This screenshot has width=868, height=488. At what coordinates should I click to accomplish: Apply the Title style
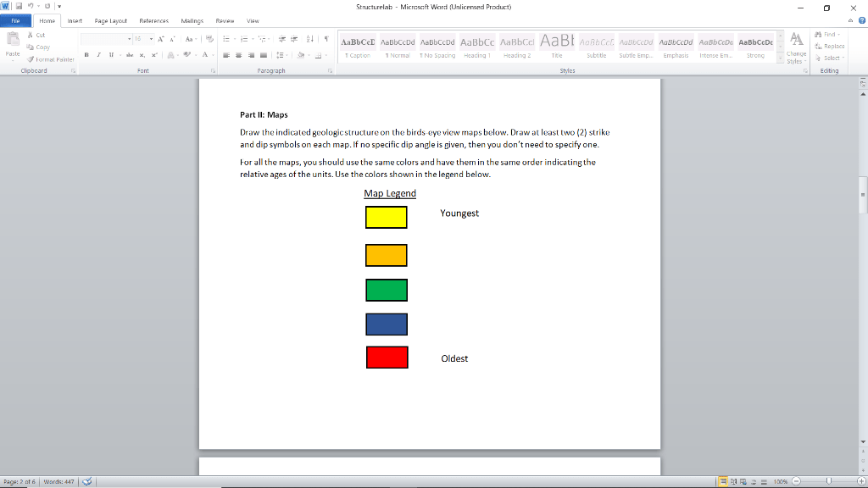(557, 47)
